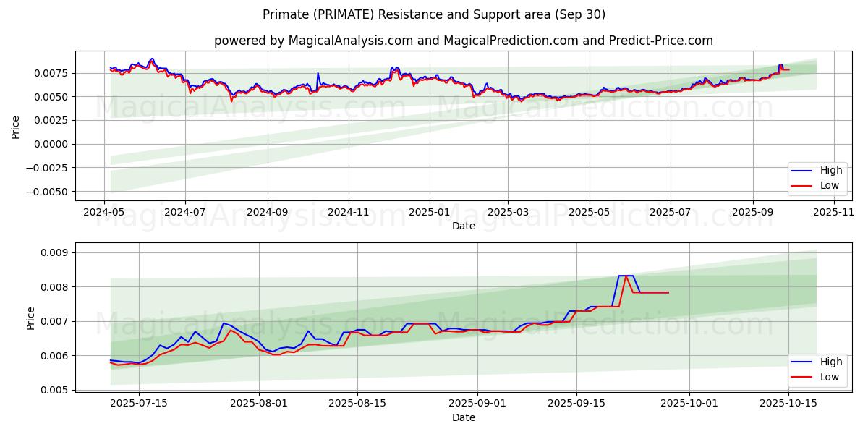Click the September price peak on lower chart

pos(626,276)
